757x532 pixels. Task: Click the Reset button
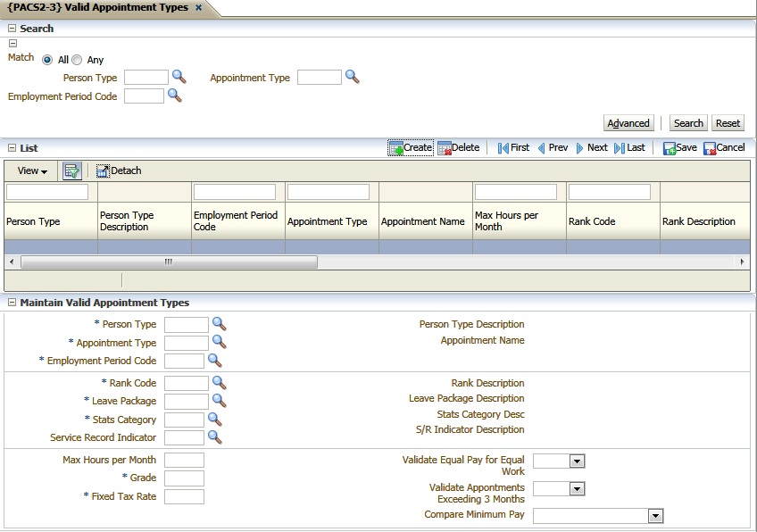728,123
